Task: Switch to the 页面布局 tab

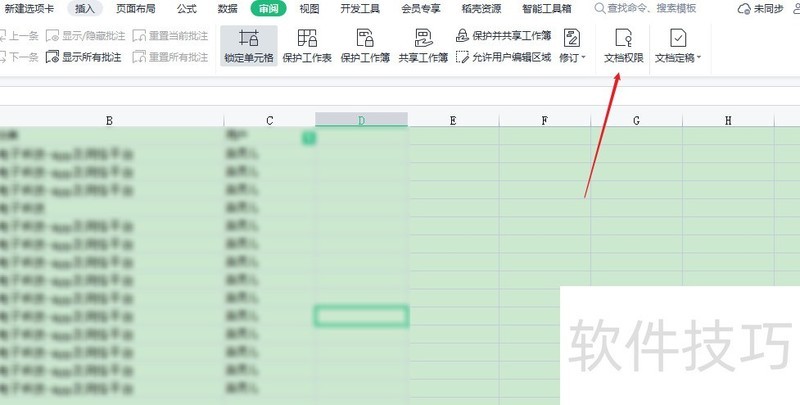Action: 136,9
